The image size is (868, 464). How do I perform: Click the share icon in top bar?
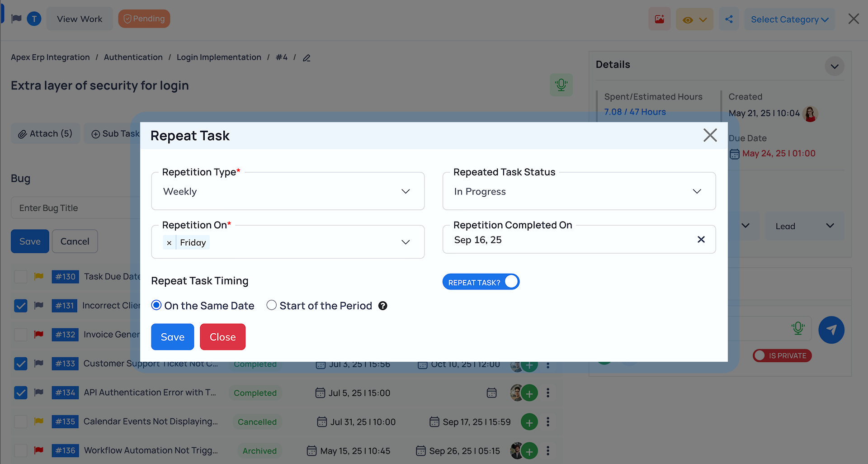click(729, 19)
